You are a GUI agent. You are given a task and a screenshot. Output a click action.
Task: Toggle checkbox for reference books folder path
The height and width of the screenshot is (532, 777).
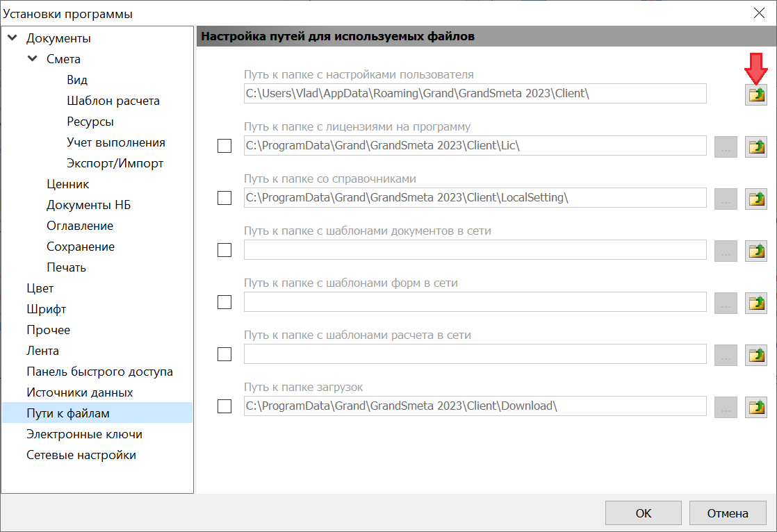coord(224,198)
